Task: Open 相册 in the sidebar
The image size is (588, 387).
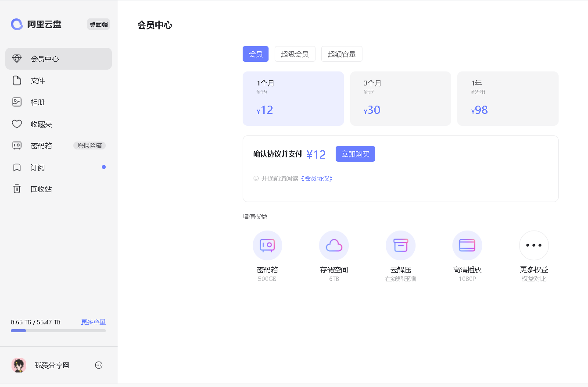Action: (x=58, y=102)
